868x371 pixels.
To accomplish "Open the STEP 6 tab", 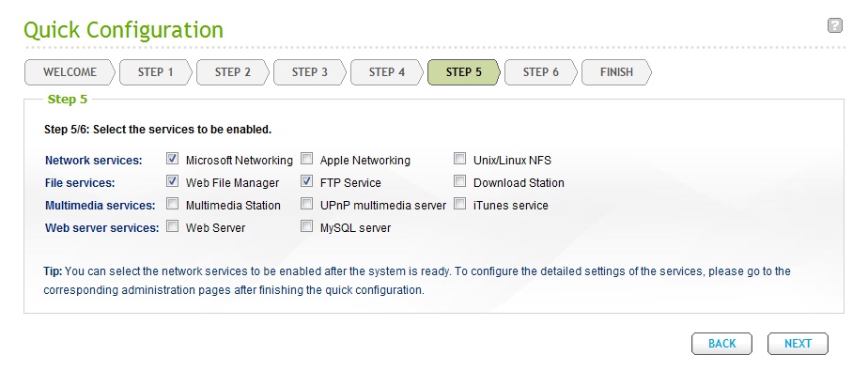I will [x=541, y=72].
